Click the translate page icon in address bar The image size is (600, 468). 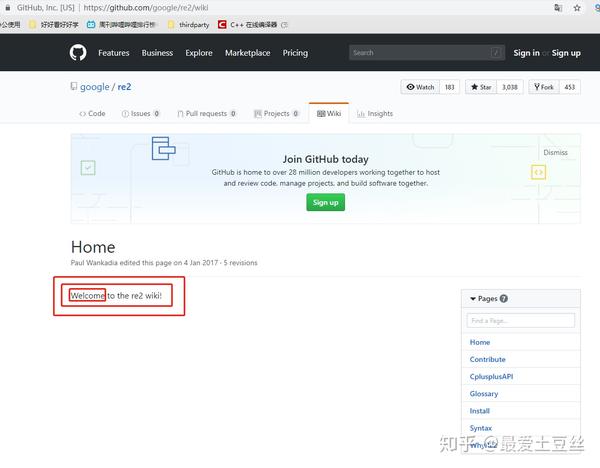(558, 8)
